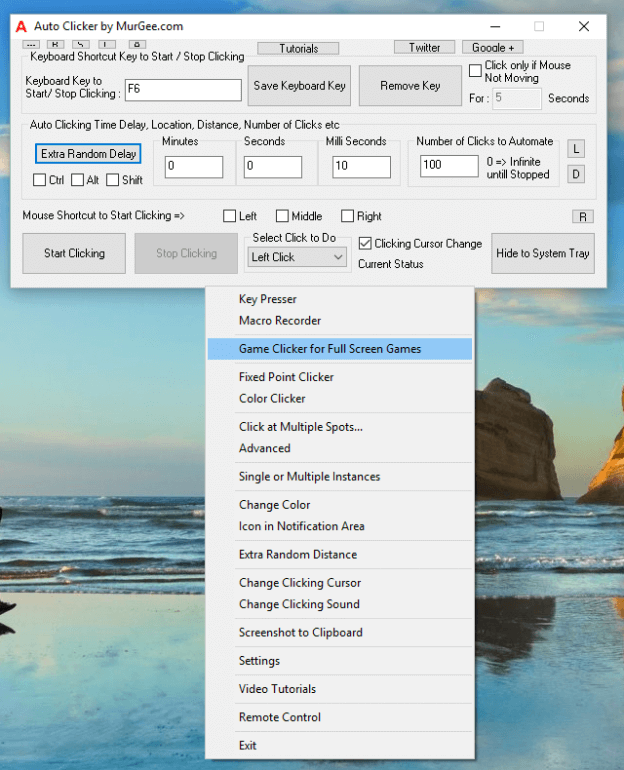Select Key Presser from context menu
This screenshot has width=624, height=770.
coord(340,299)
